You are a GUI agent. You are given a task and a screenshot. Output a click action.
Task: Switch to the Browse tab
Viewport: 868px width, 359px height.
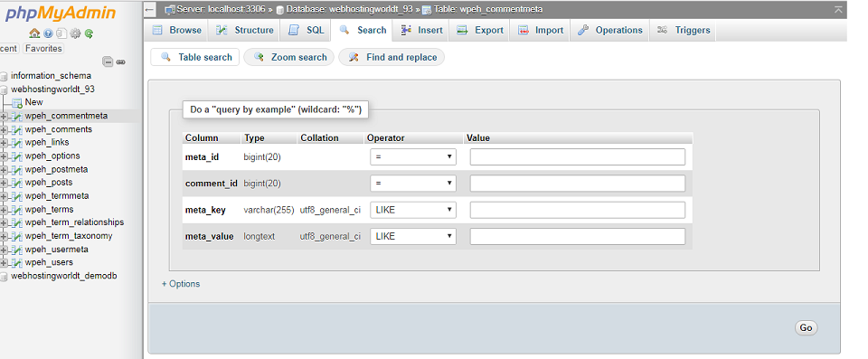(176, 31)
